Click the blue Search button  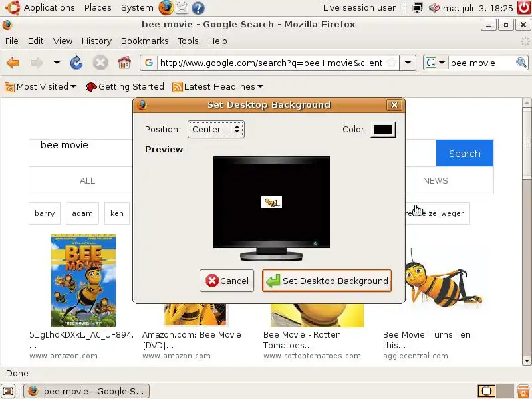click(464, 154)
